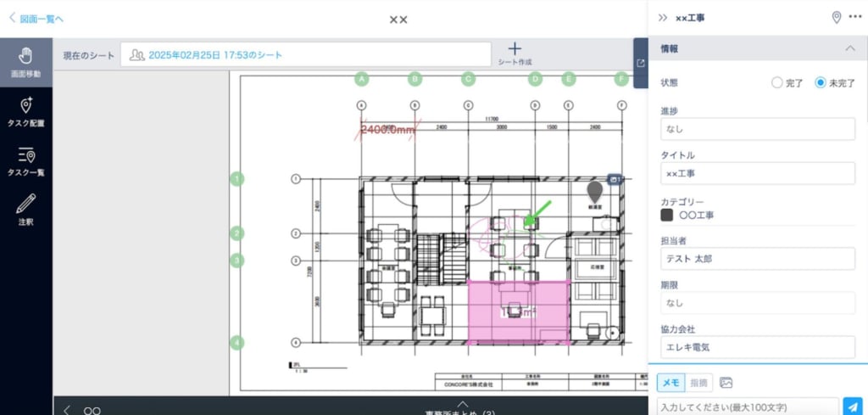Click the location pin icon in task header
This screenshot has width=868, height=415.
(x=837, y=18)
